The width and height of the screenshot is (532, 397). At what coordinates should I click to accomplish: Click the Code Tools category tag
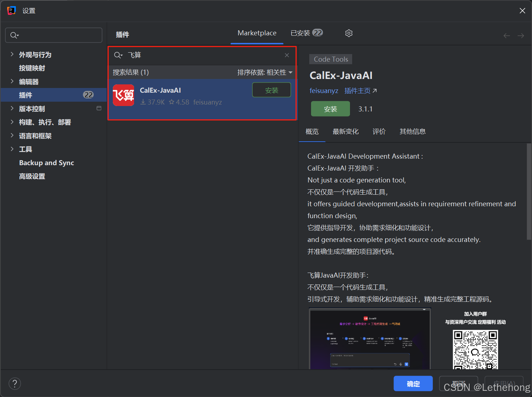click(331, 59)
